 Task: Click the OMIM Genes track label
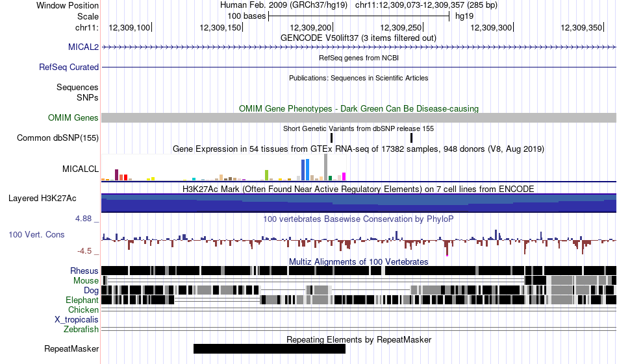(73, 117)
